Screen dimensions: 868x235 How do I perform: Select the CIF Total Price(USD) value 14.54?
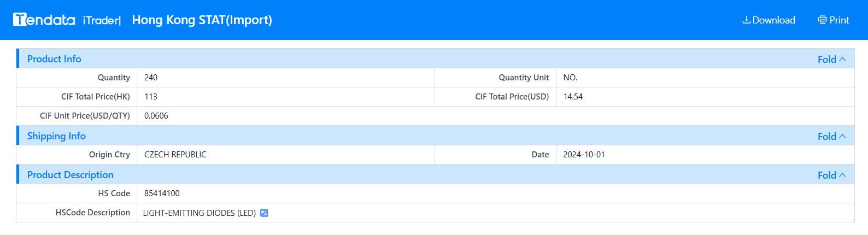(573, 97)
